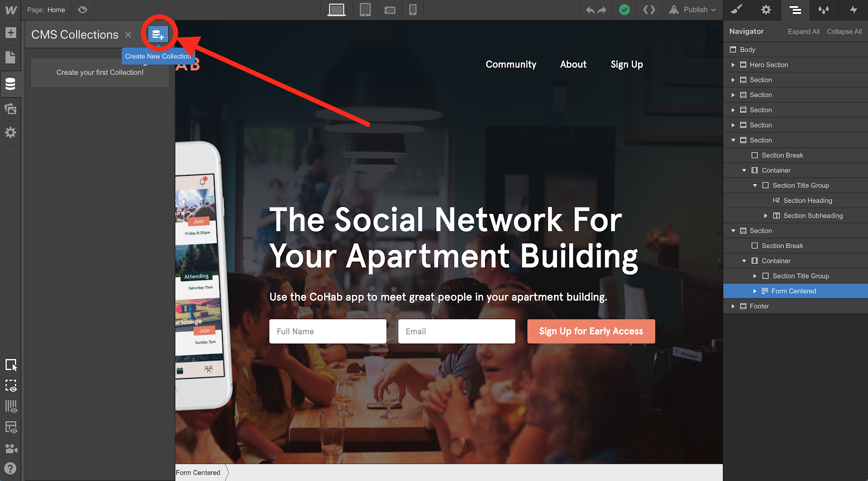Open the Community nav link

(x=511, y=65)
